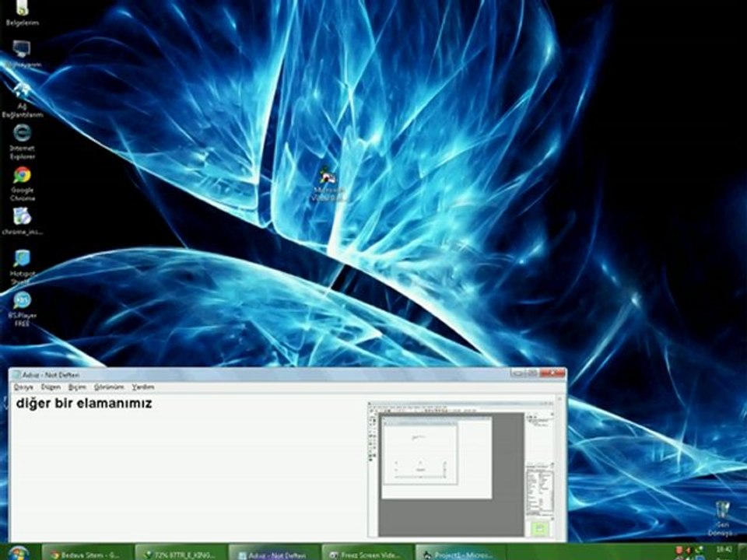The image size is (747, 560).
Task: Switch to Project1 Microsoft taskbar button
Action: coord(461,553)
